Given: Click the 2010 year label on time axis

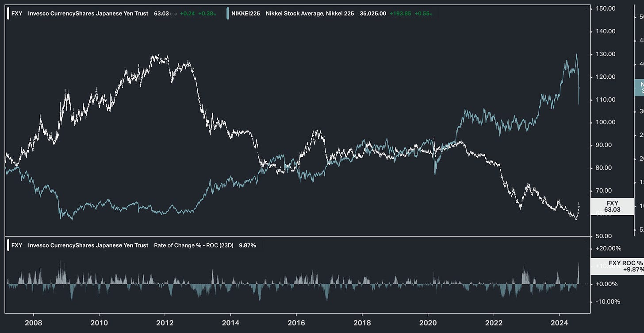Looking at the screenshot, I should click(x=99, y=323).
